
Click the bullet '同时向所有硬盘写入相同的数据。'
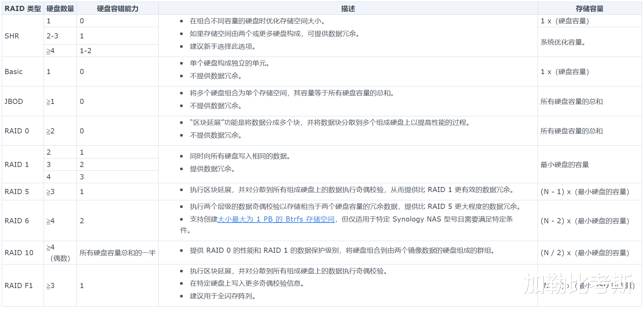(240, 156)
